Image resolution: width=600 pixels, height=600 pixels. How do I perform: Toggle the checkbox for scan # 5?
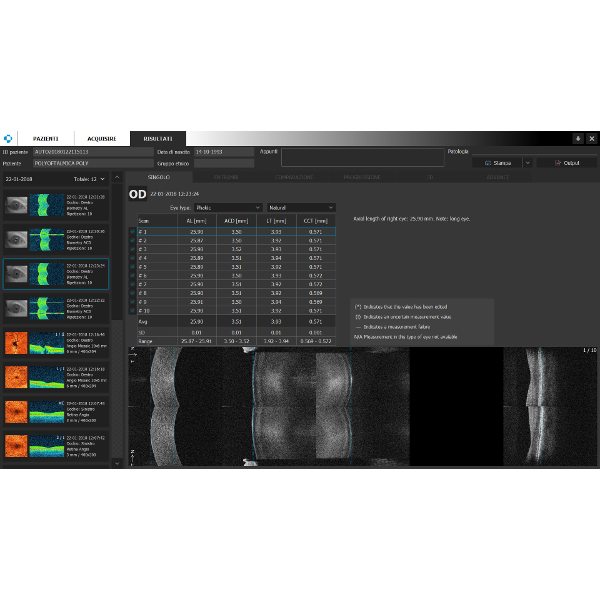click(x=132, y=267)
